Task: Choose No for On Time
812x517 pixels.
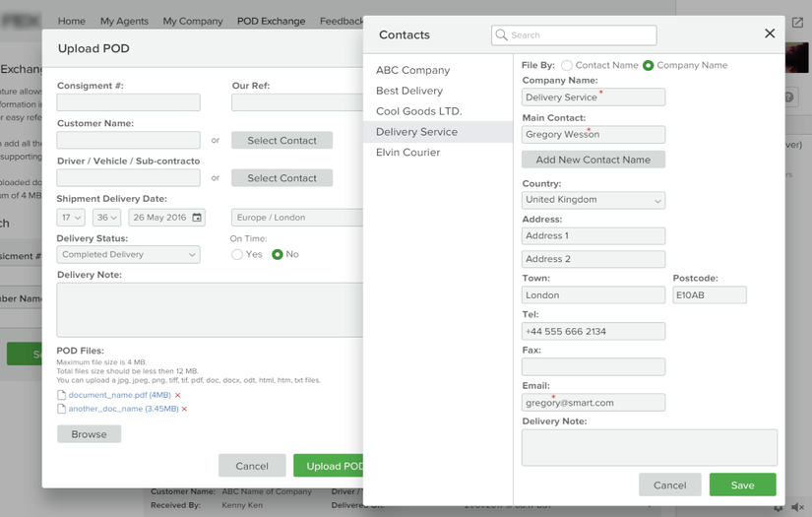Action: [278, 254]
